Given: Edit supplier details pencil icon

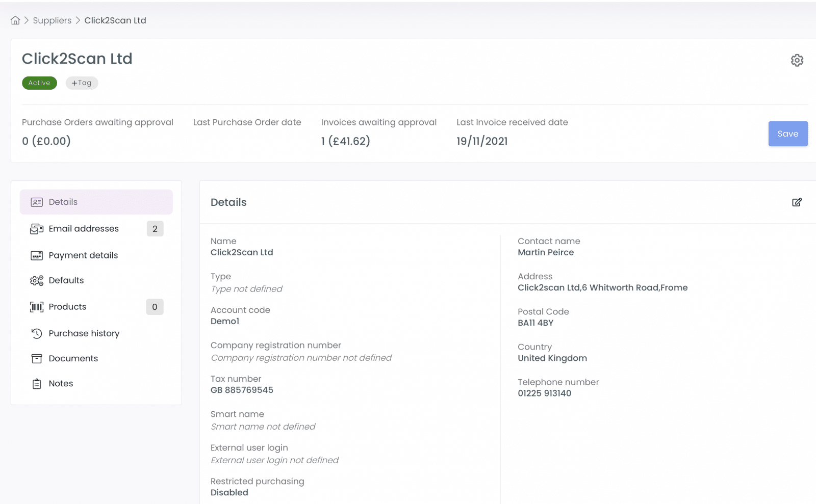Looking at the screenshot, I should 797,202.
